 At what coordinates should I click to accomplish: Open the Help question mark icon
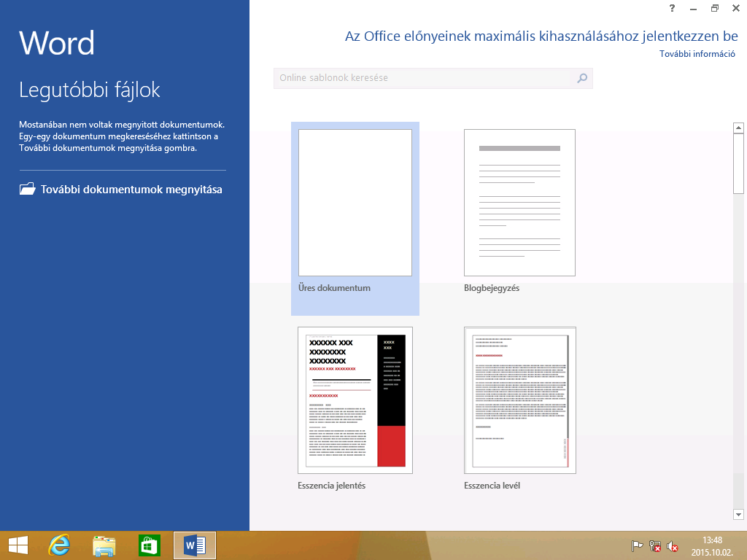672,8
